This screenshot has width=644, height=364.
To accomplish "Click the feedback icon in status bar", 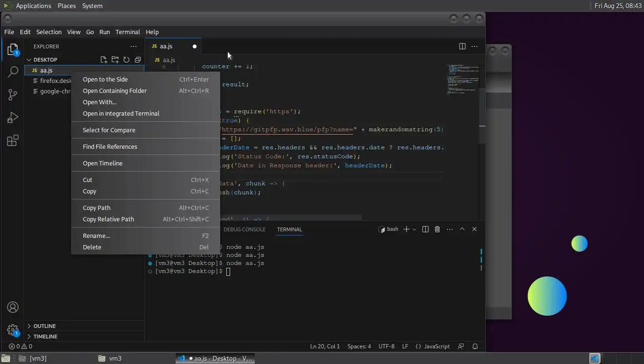I will (461, 346).
